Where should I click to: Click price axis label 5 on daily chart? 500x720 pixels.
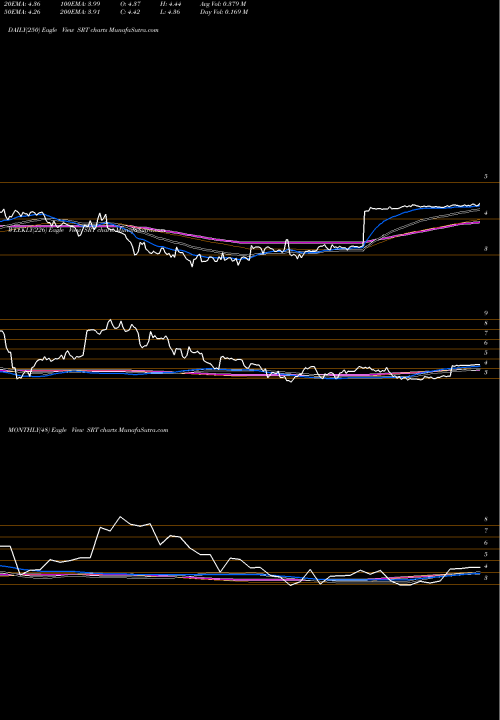point(485,176)
